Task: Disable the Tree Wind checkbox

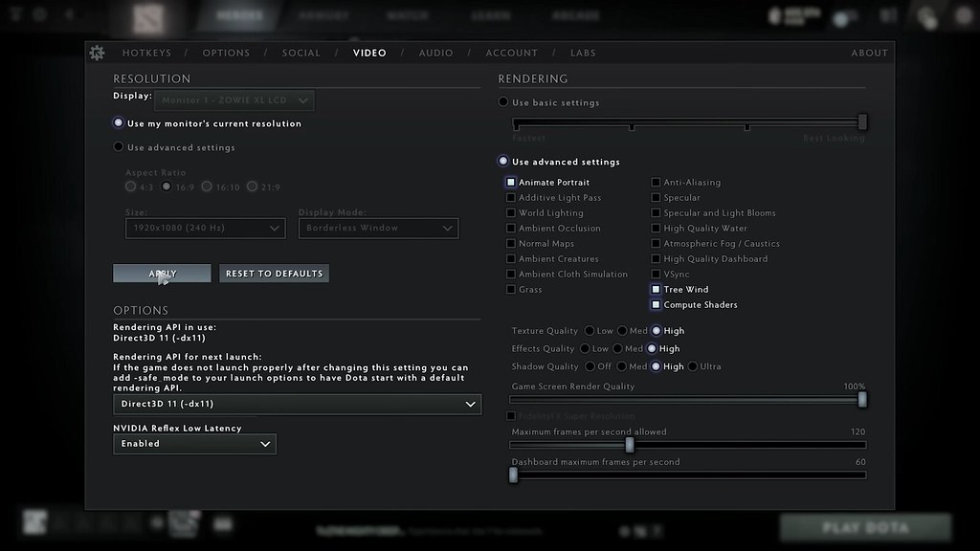Action: pyautogui.click(x=655, y=289)
